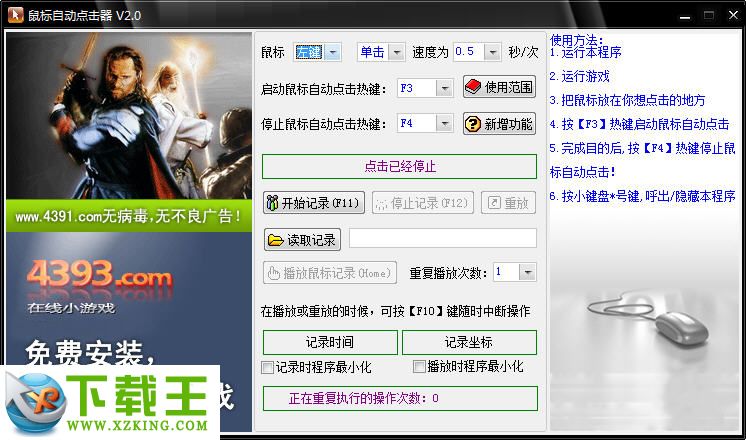Image resolution: width=746 pixels, height=440 pixels.
Task: Click the hand icon on 播放鼠标记录
Action: tap(274, 273)
